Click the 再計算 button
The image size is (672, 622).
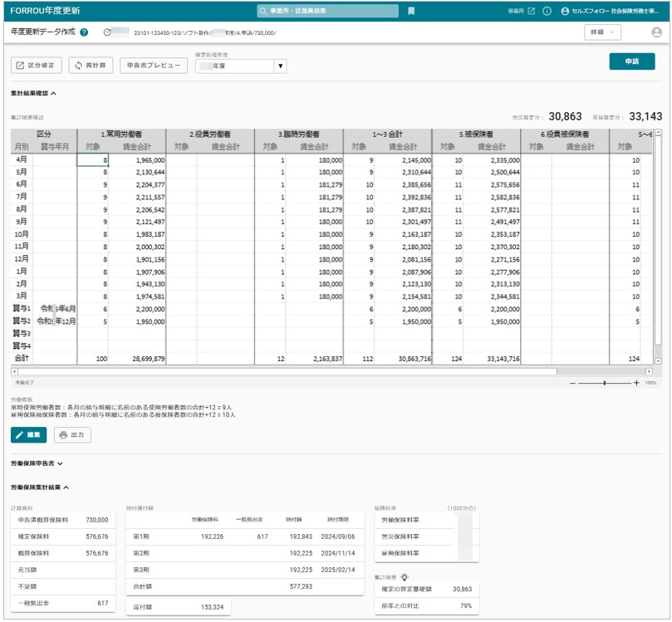[x=91, y=65]
